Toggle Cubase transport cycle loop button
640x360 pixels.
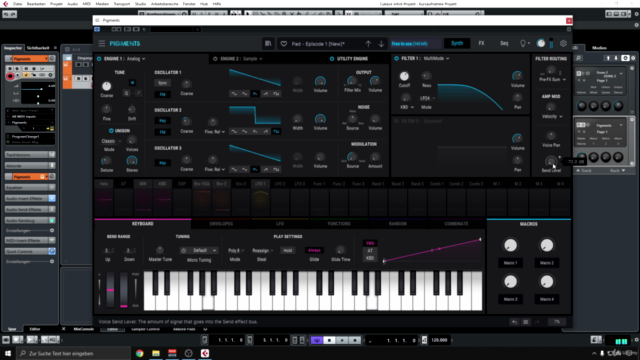(317, 340)
